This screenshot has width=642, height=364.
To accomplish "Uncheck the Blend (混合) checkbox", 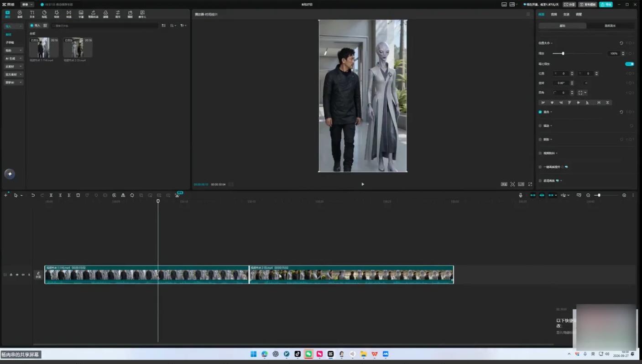I will 540,112.
